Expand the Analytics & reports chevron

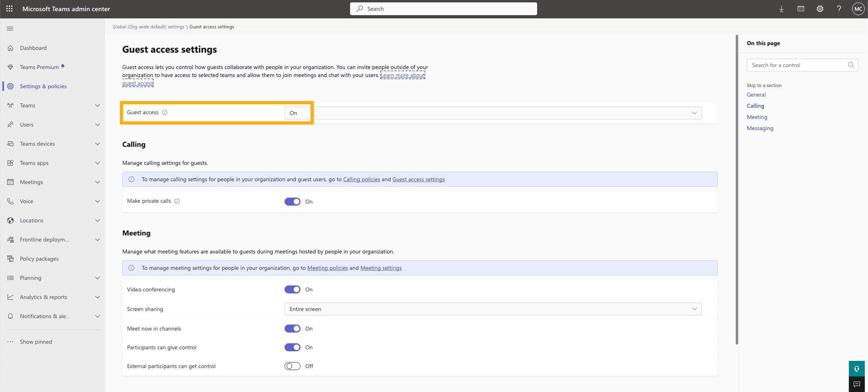(x=98, y=297)
